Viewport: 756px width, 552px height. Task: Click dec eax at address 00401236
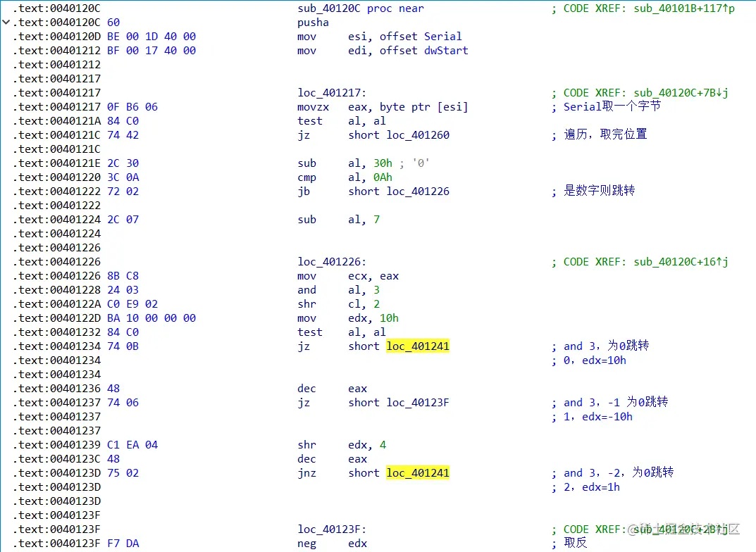point(332,388)
